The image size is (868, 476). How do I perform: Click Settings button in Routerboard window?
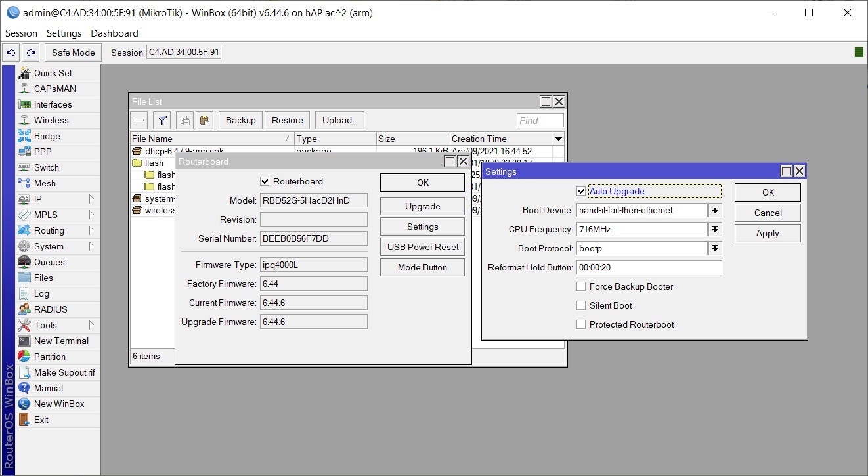tap(422, 227)
